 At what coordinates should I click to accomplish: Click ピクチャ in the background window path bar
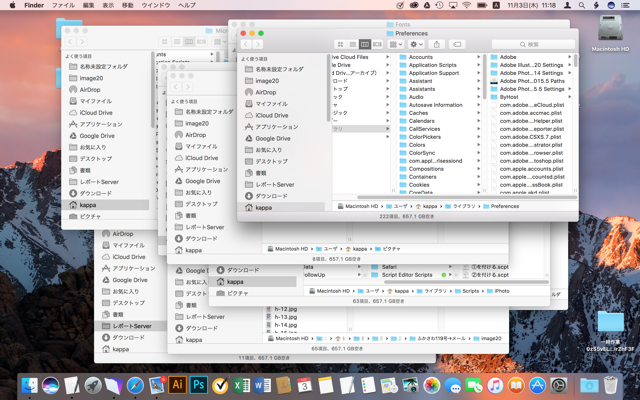388,249
